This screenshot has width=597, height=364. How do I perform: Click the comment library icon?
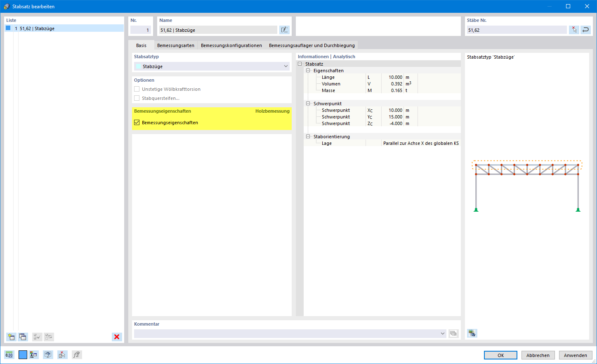click(x=453, y=333)
